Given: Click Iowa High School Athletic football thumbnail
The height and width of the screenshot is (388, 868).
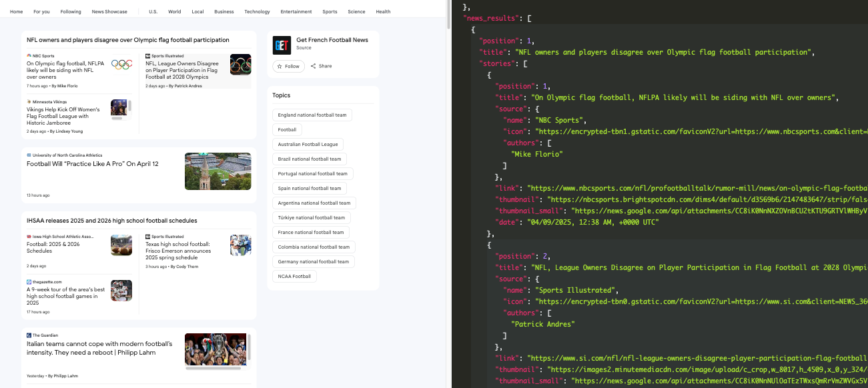Looking at the screenshot, I should 121,245.
